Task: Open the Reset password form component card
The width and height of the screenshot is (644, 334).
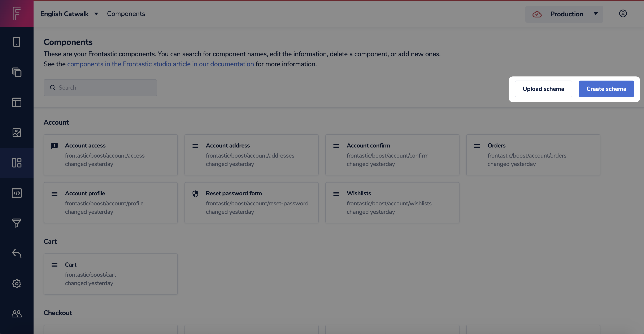Action: pos(251,202)
